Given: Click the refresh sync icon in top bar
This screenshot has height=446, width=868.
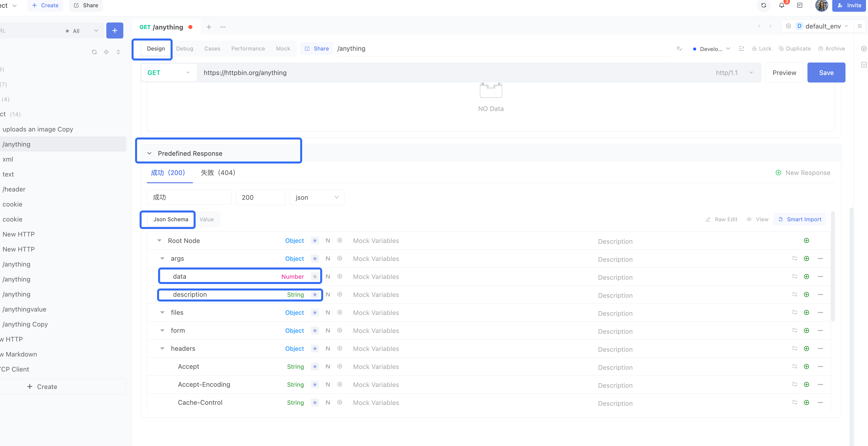Looking at the screenshot, I should [x=763, y=5].
